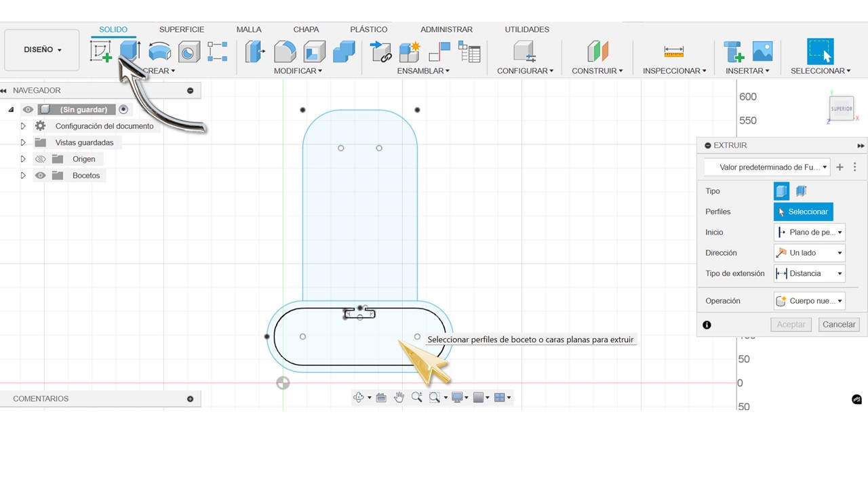
Task: Click the Create Sketch icon in toolbar
Action: [x=100, y=52]
